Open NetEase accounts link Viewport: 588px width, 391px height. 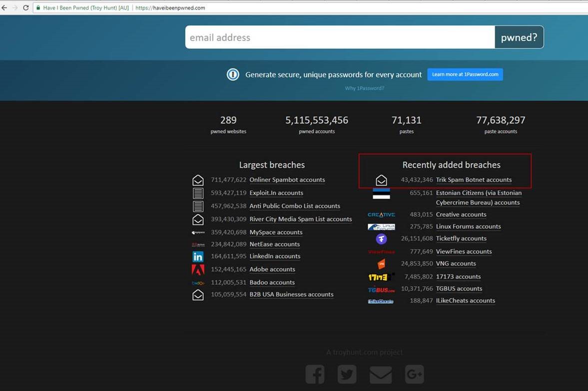(x=274, y=244)
